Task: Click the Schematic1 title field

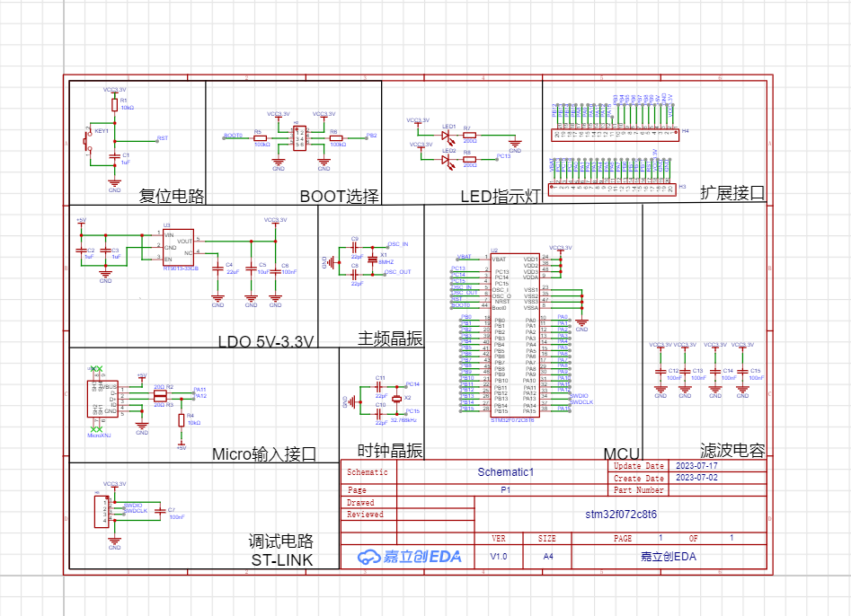Action: (x=505, y=471)
